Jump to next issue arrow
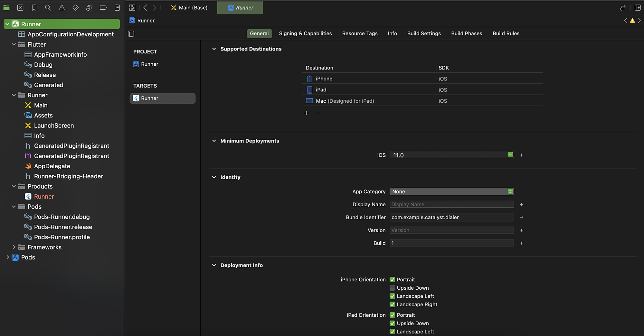The height and width of the screenshot is (336, 644). point(639,21)
